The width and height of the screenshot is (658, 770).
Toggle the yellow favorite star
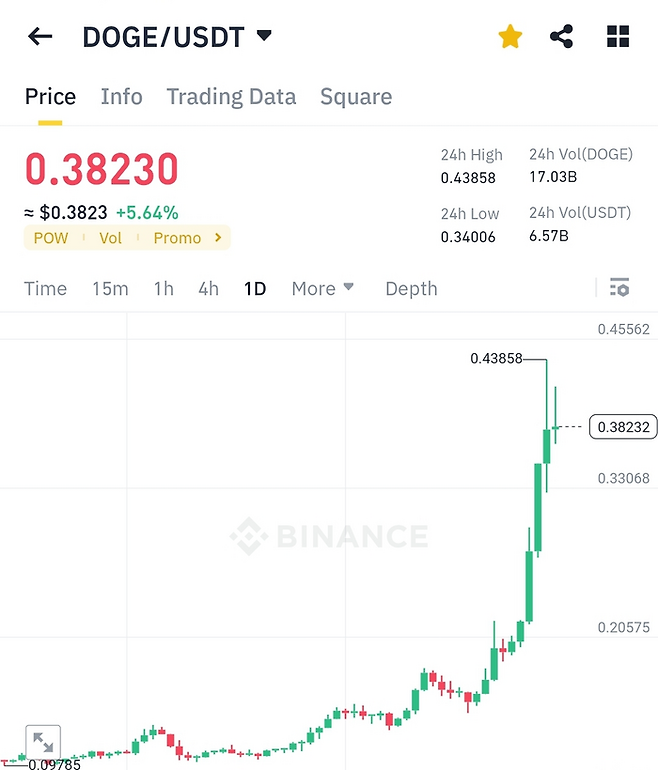(510, 36)
